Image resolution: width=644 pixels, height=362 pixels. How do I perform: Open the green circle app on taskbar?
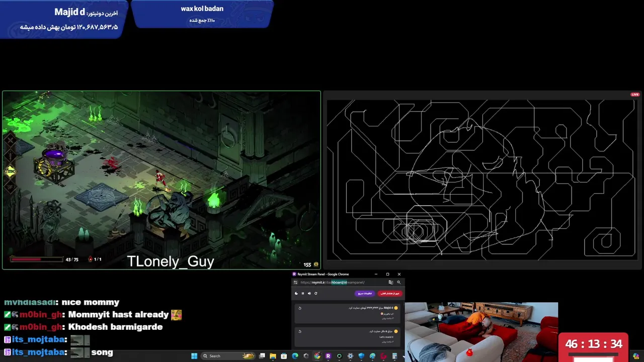[339, 356]
